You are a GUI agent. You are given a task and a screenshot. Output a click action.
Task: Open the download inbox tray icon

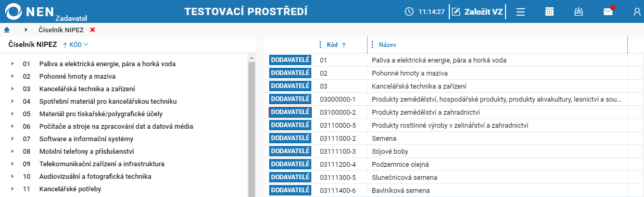578,11
